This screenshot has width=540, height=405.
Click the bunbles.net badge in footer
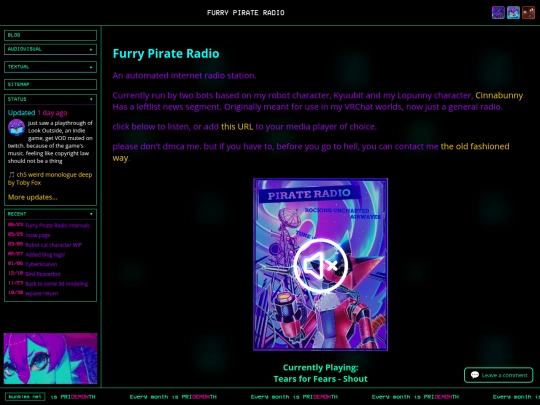click(25, 397)
